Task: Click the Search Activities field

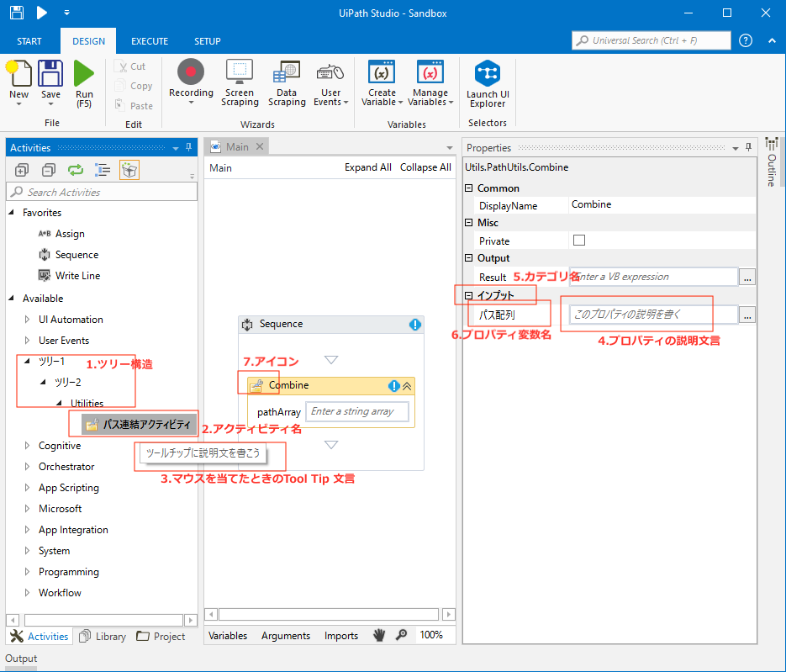Action: tap(102, 192)
